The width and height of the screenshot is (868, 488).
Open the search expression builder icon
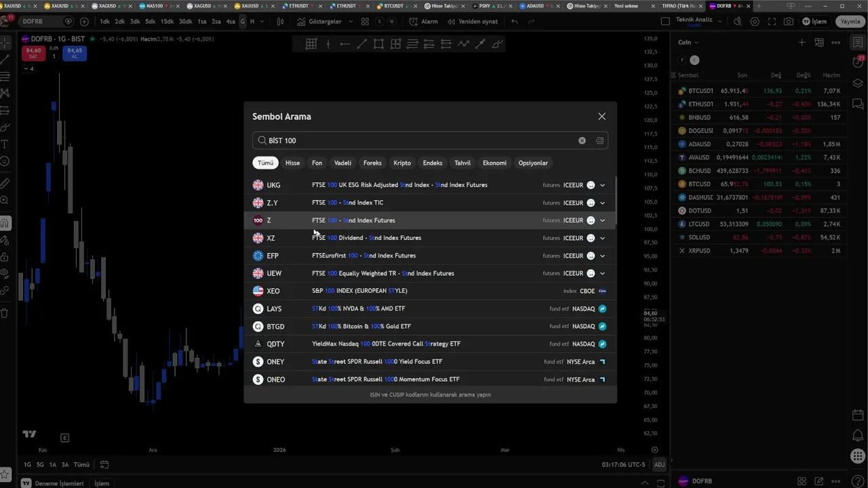tap(599, 140)
